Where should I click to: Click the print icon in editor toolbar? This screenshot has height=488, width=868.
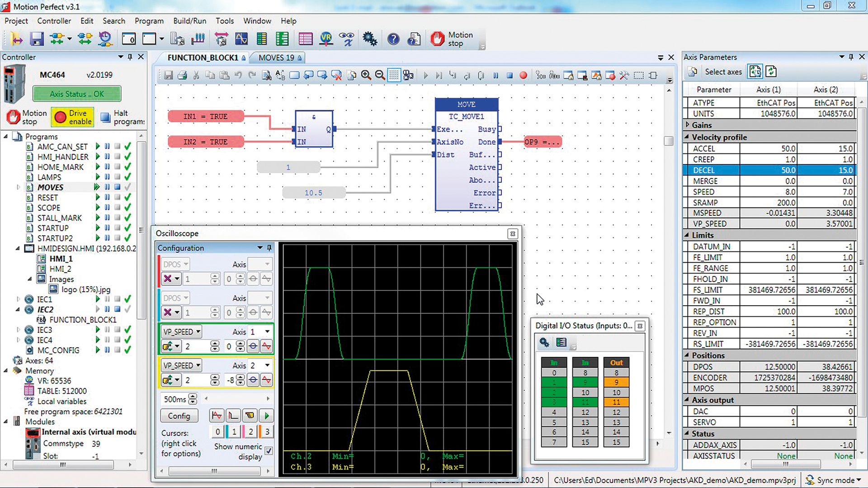tap(182, 76)
